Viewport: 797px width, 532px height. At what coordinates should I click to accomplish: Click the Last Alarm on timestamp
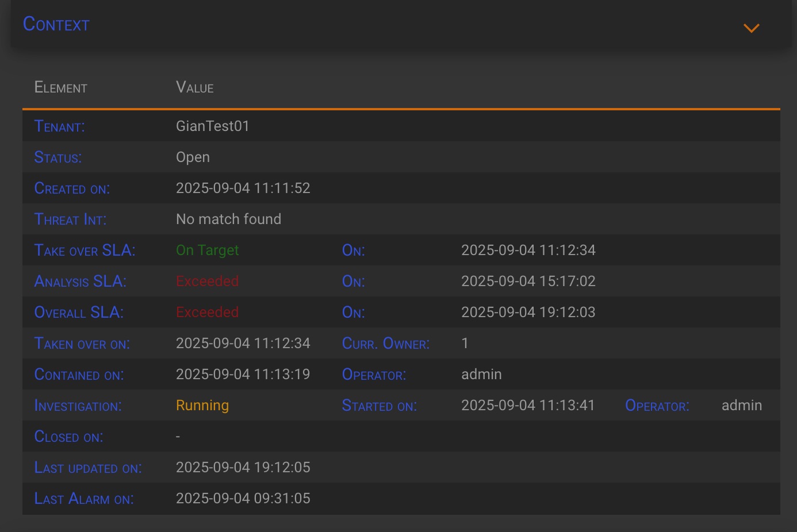pos(243,499)
